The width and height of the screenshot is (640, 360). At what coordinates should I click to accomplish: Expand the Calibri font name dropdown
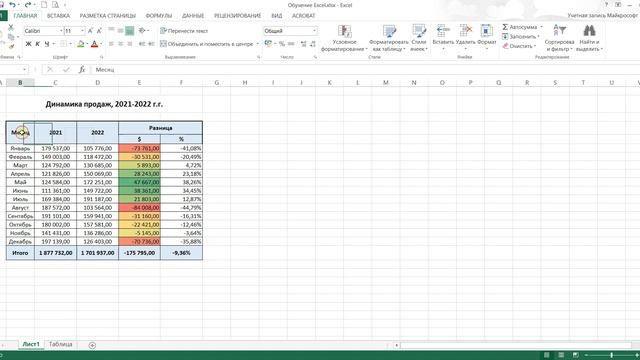(61, 31)
